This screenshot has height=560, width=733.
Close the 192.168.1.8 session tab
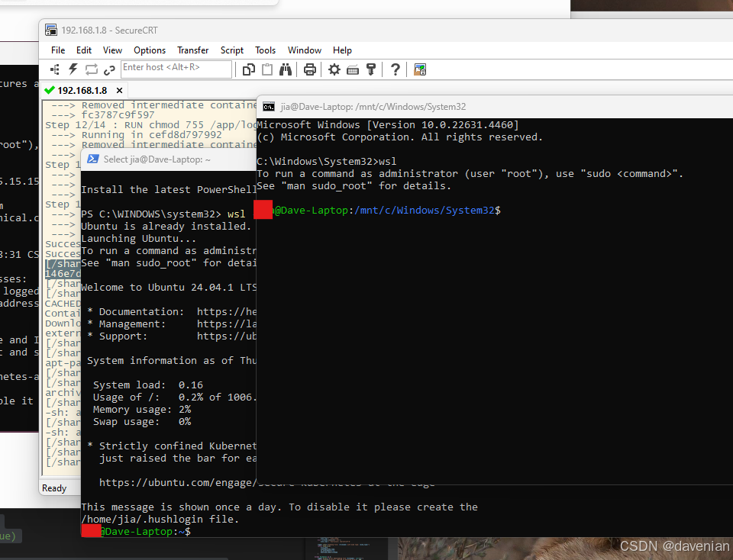(120, 91)
